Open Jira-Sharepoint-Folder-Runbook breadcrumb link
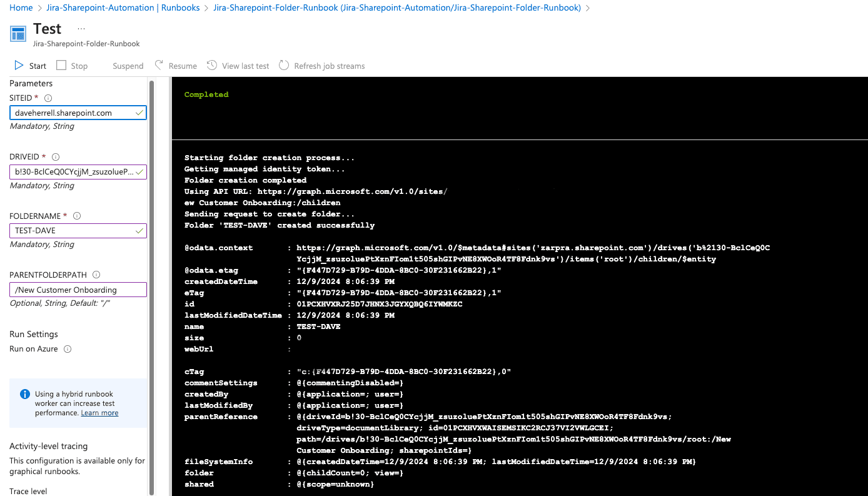 pos(397,8)
